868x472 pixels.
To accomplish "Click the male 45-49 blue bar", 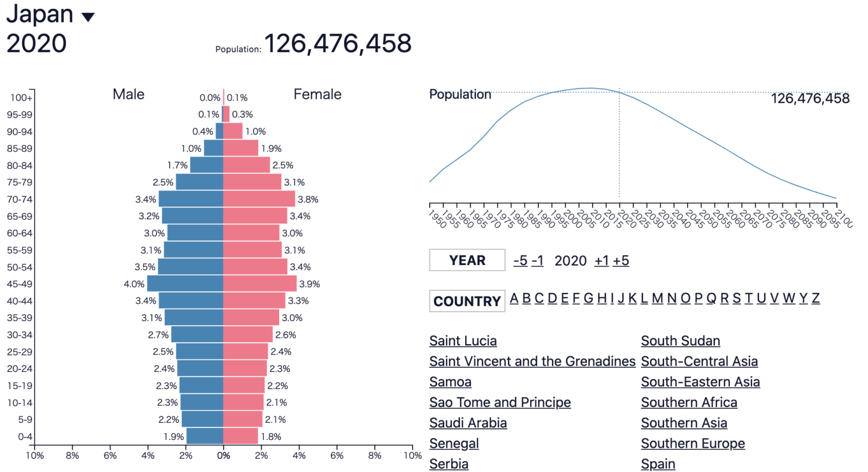I will click(185, 284).
